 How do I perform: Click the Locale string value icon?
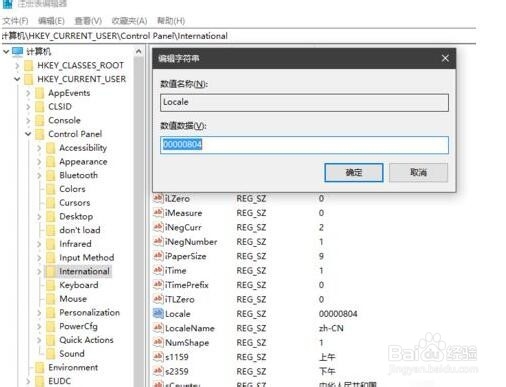pyautogui.click(x=158, y=313)
